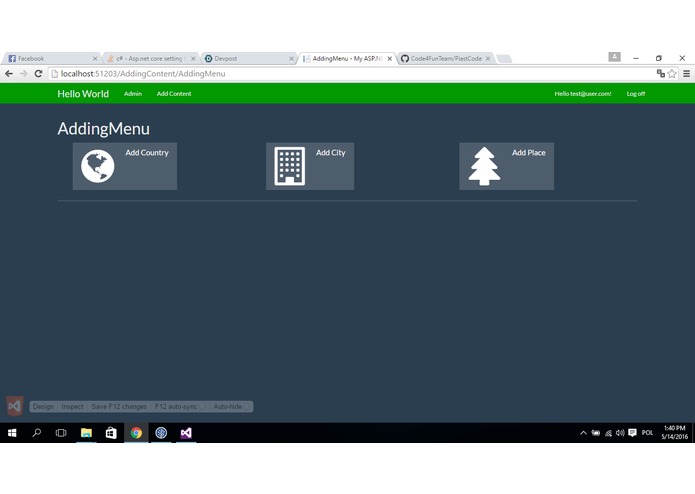The height and width of the screenshot is (494, 695).
Task: Show hidden system tray icons
Action: tap(583, 433)
